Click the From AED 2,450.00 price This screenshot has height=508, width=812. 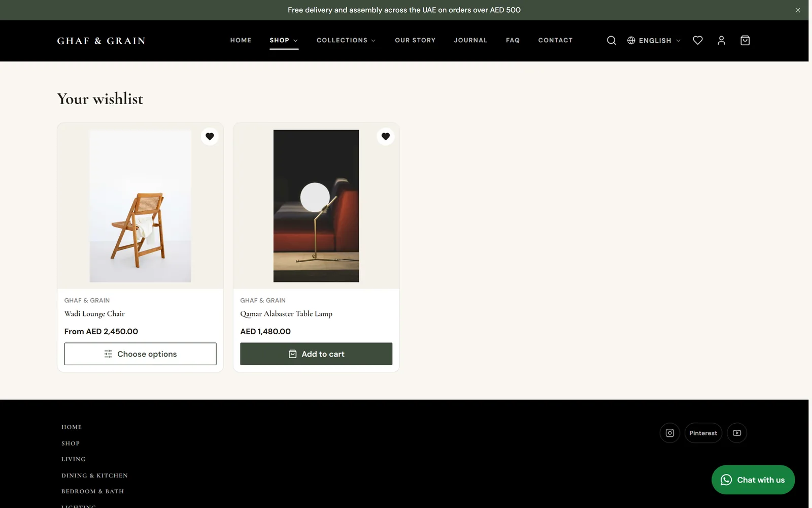tap(101, 331)
